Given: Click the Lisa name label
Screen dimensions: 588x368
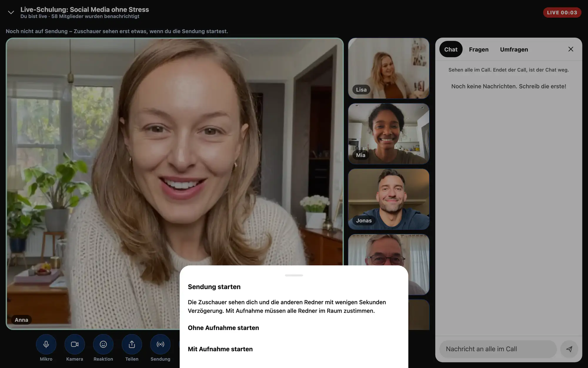Looking at the screenshot, I should [361, 89].
